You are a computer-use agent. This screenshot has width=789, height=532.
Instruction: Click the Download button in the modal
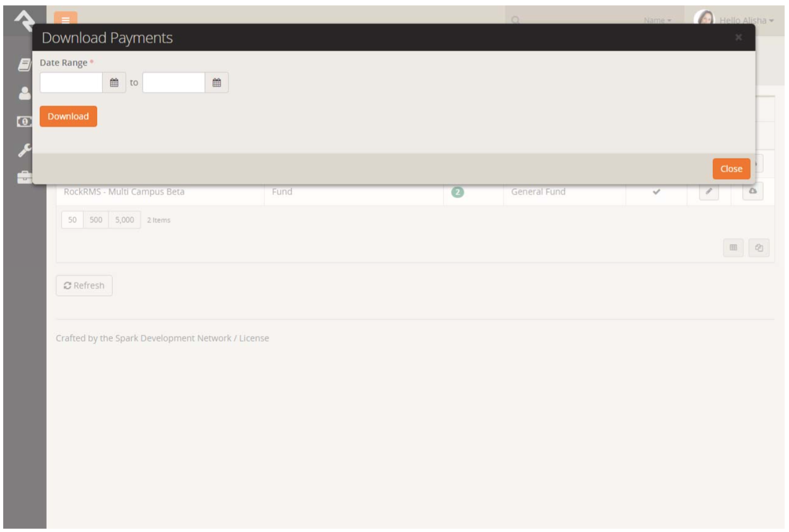click(68, 115)
